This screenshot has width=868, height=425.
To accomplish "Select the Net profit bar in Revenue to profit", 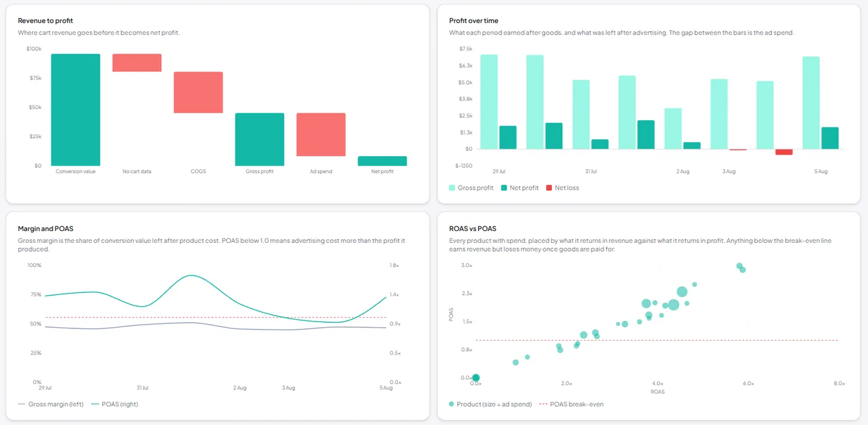I will pyautogui.click(x=382, y=161).
